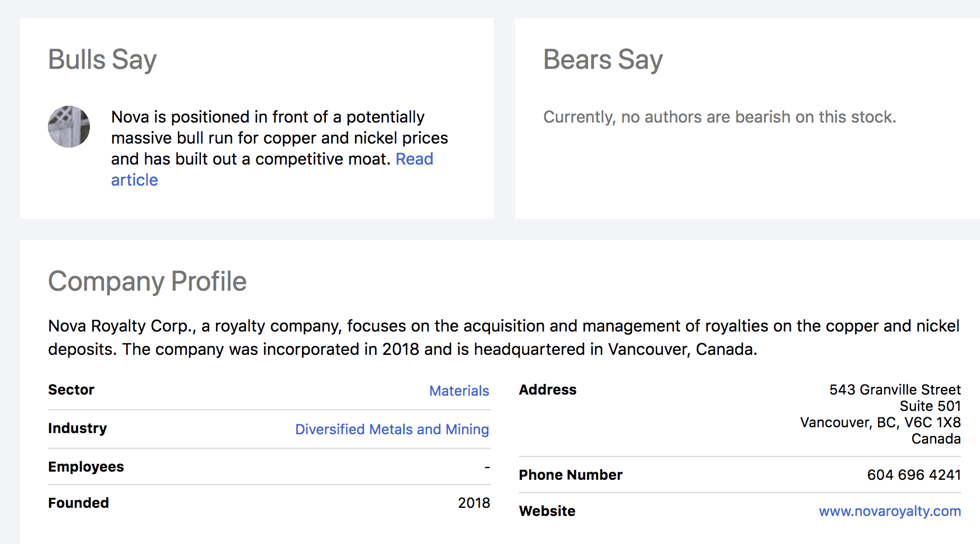980x544 pixels.
Task: Click the 543 Granville Street address line
Action: (x=895, y=390)
